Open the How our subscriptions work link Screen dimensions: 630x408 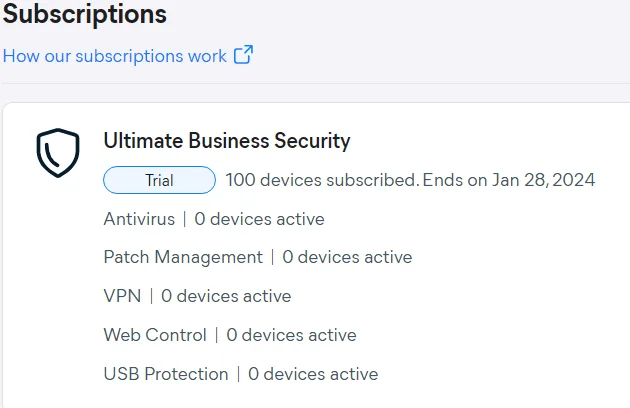pos(115,56)
